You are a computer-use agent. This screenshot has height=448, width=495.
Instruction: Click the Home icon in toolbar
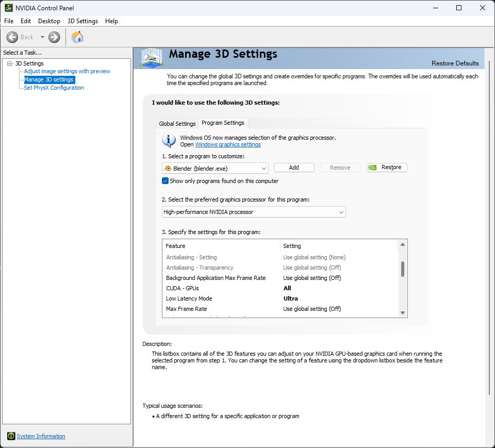coord(77,37)
